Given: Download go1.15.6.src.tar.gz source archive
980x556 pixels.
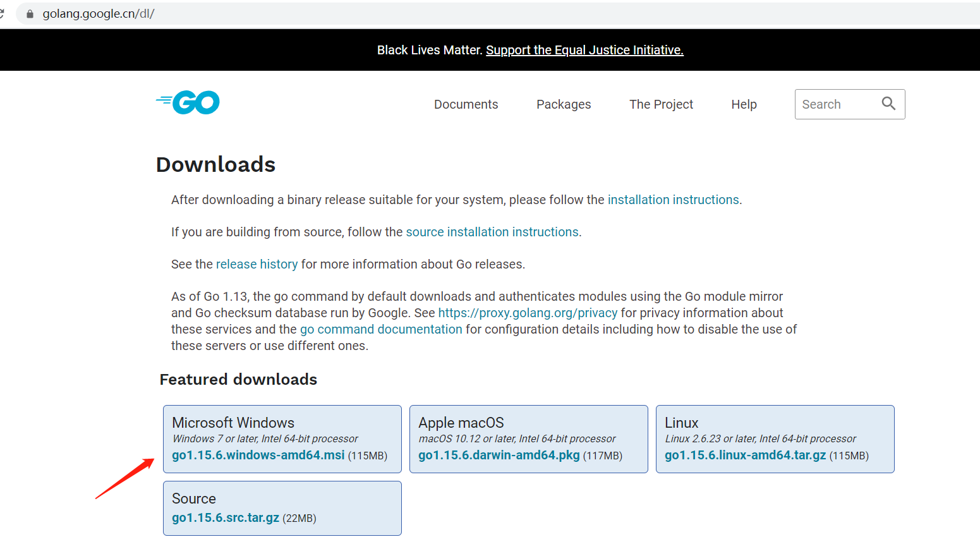Looking at the screenshot, I should click(226, 517).
